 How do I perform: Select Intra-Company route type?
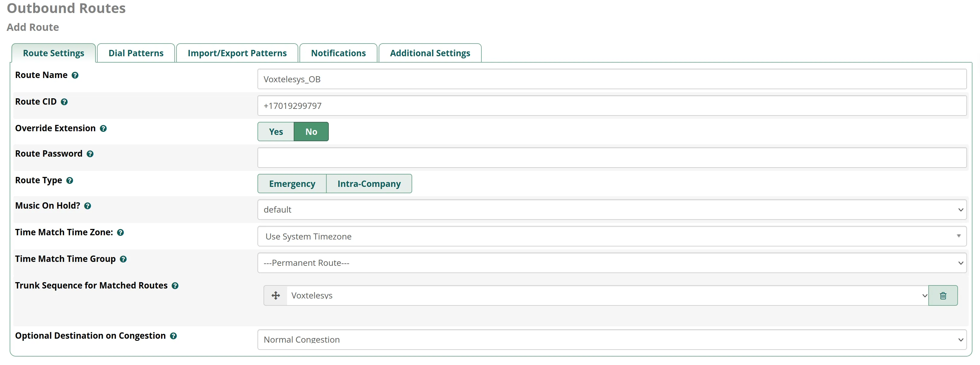pos(369,184)
